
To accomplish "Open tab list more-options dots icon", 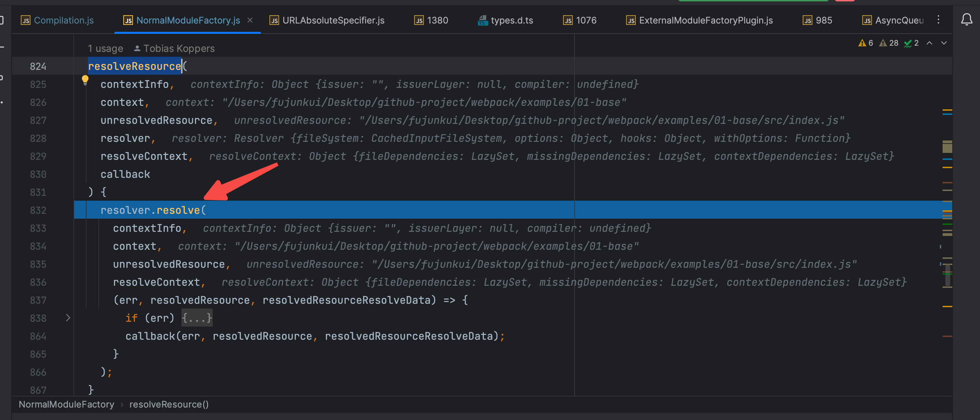I will [x=938, y=20].
